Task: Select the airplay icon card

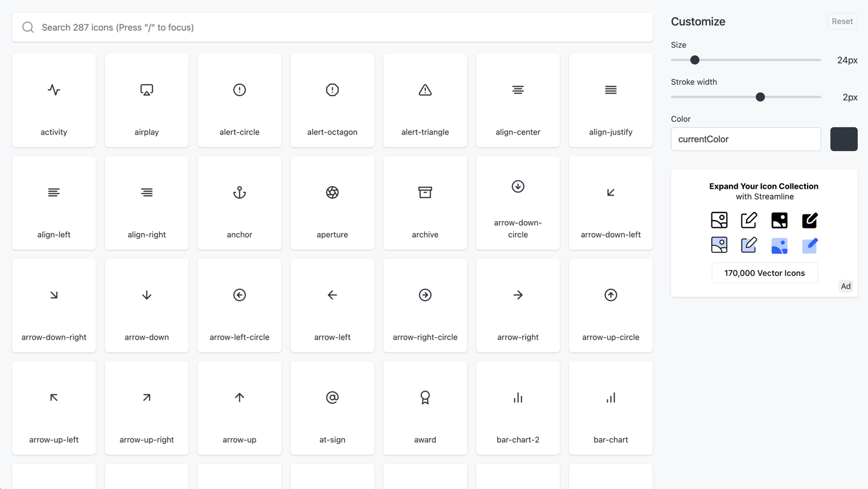Action: (146, 100)
